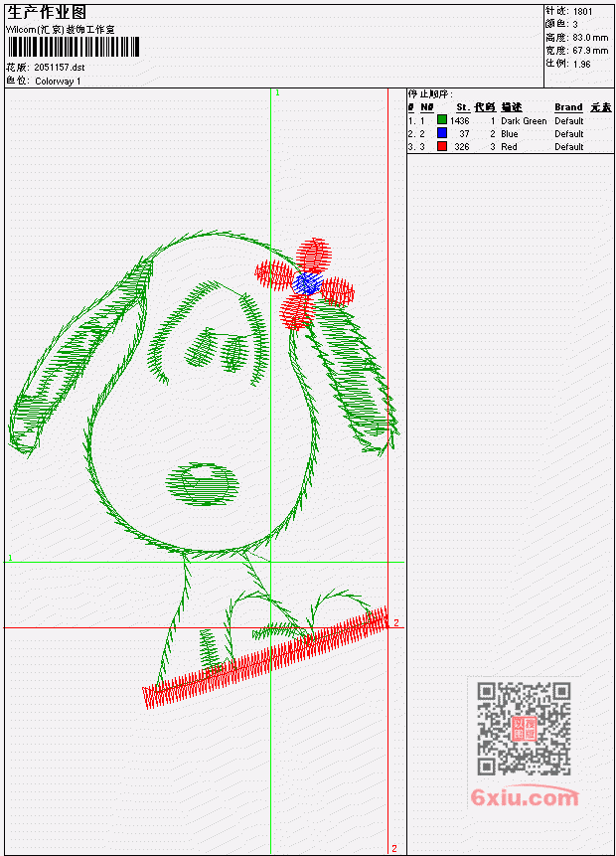Click the stitch count value '1801'
Viewport: 616px width, 856px height.
pyautogui.click(x=582, y=12)
